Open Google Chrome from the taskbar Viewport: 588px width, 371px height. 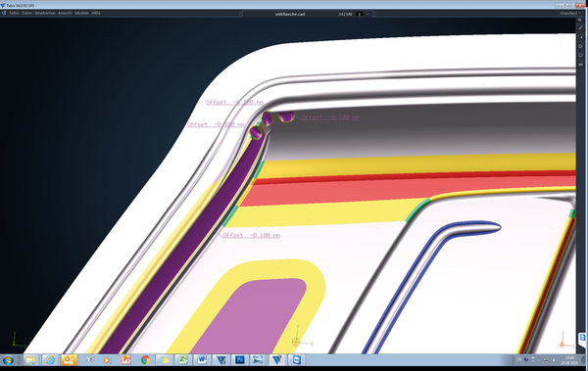(145, 360)
